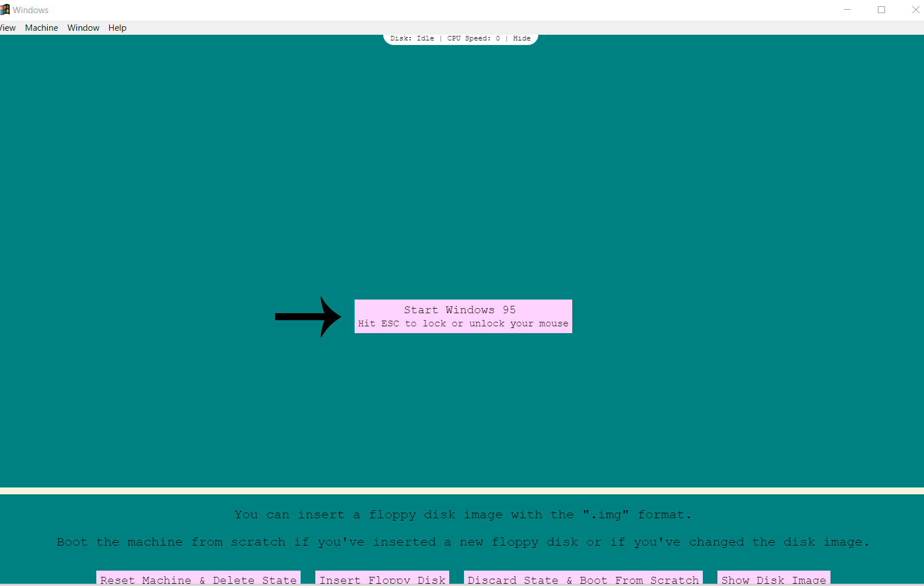Open the View menu
924x586 pixels.
[x=7, y=28]
